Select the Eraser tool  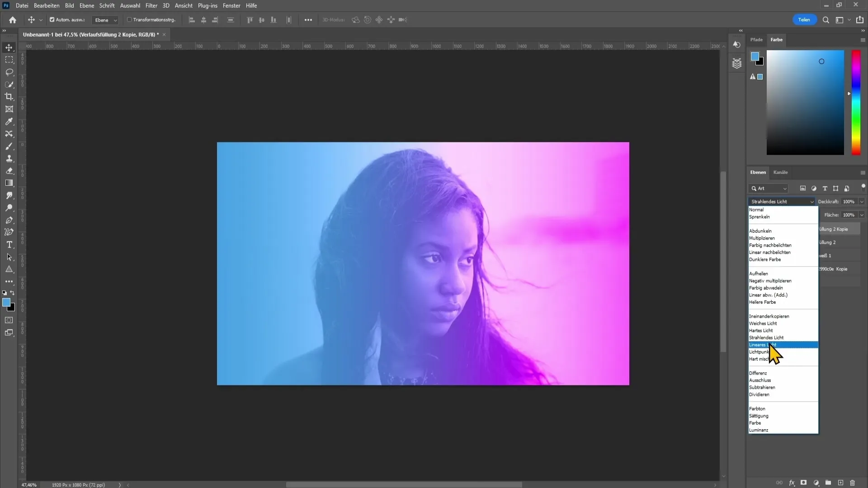(9, 171)
